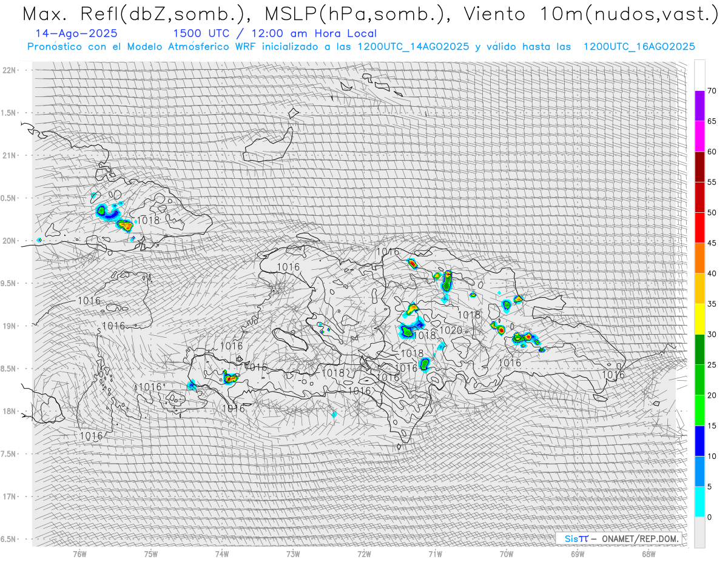Click the dark green 25-30 dBZ swatch
The image size is (728, 562).
(x=699, y=350)
